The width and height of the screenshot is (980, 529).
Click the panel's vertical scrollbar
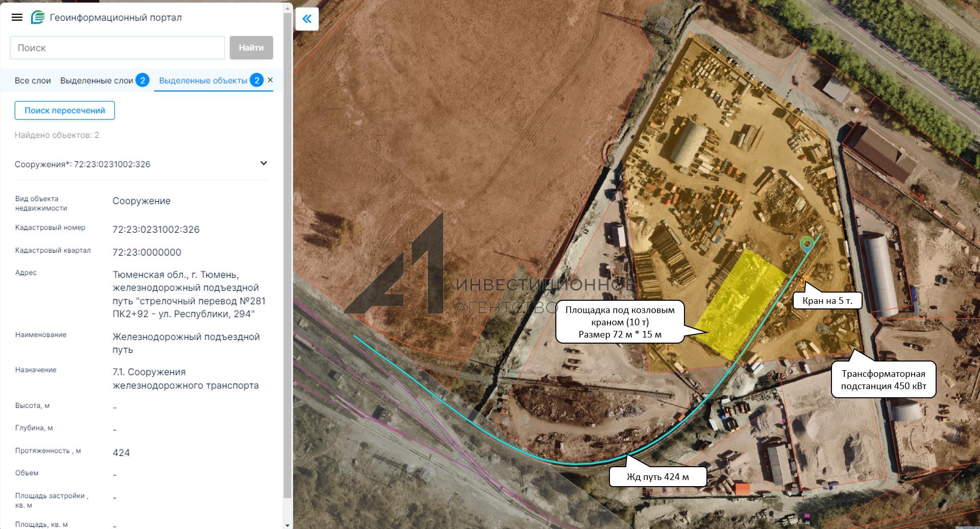(x=287, y=255)
